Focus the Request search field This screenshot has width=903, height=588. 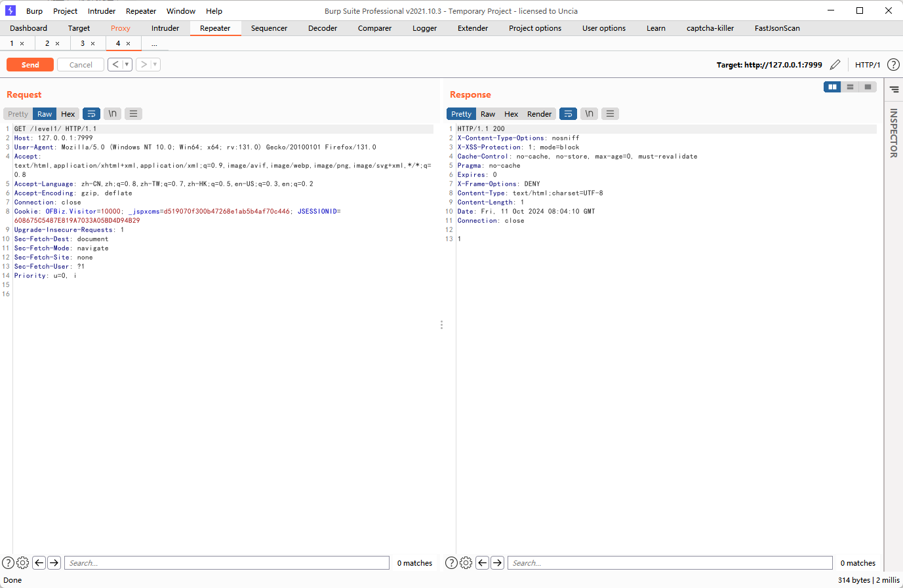(226, 562)
